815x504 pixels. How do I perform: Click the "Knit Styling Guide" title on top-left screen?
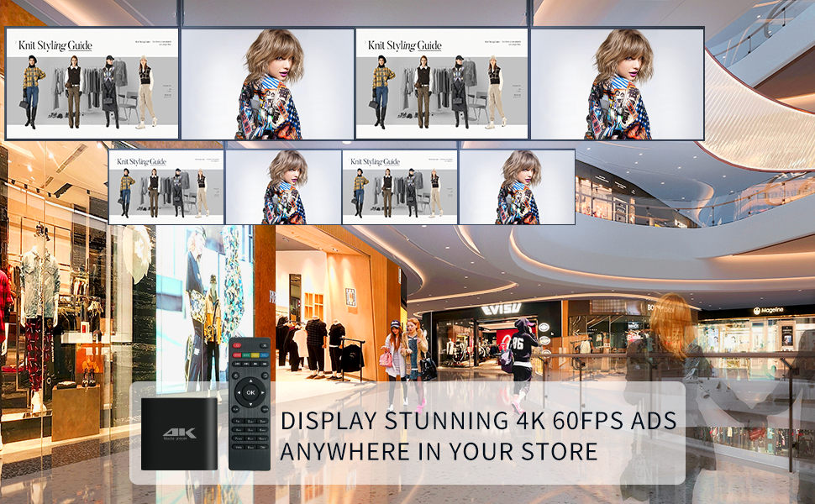55,45
